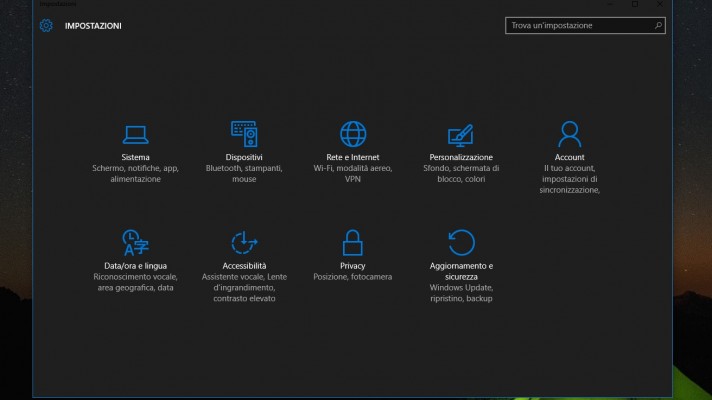Open the Privacy padlock icon
This screenshot has width=712, height=400.
[353, 242]
